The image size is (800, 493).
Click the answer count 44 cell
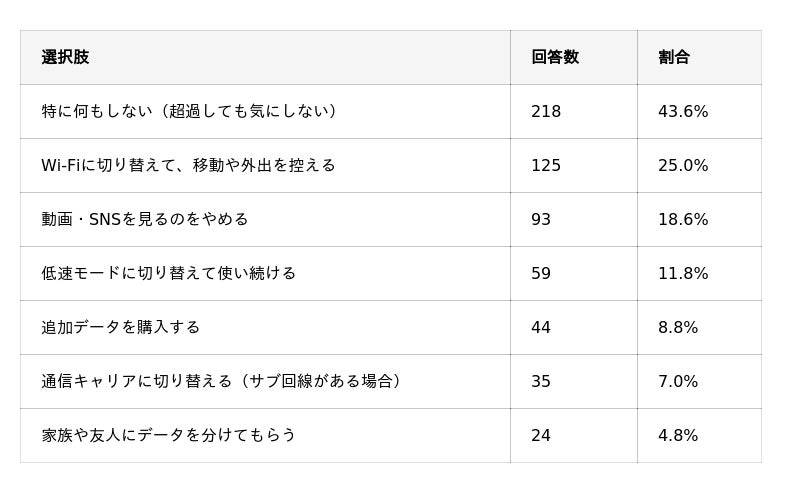point(541,327)
